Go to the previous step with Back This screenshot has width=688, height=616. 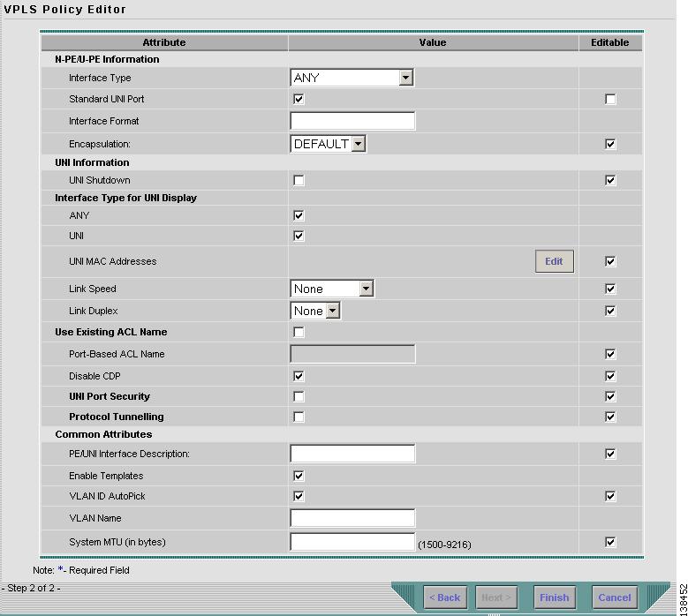pyautogui.click(x=445, y=597)
